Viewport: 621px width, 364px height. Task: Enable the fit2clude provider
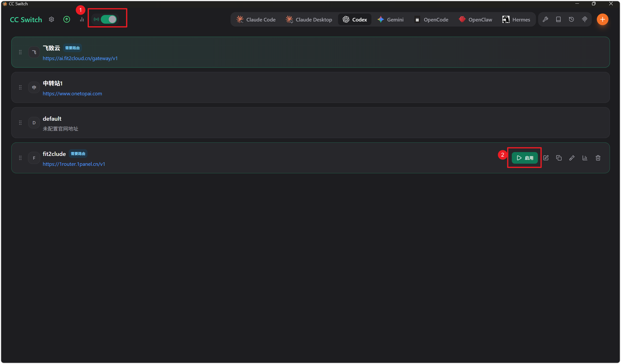point(525,158)
